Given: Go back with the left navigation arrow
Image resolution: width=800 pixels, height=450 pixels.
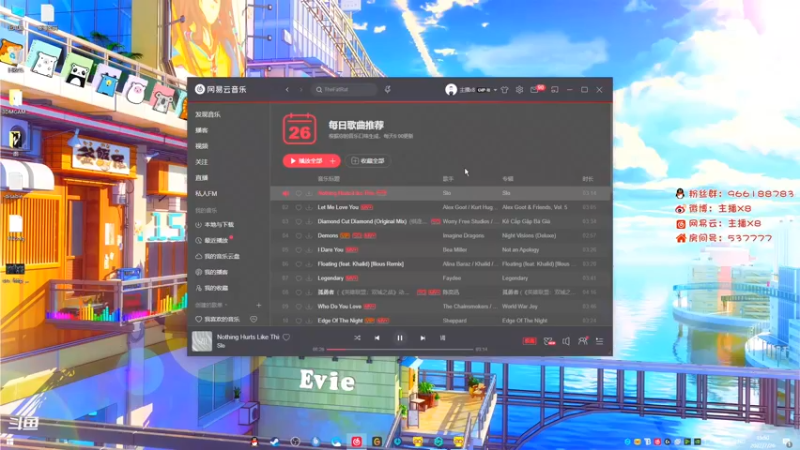Looking at the screenshot, I should (287, 90).
